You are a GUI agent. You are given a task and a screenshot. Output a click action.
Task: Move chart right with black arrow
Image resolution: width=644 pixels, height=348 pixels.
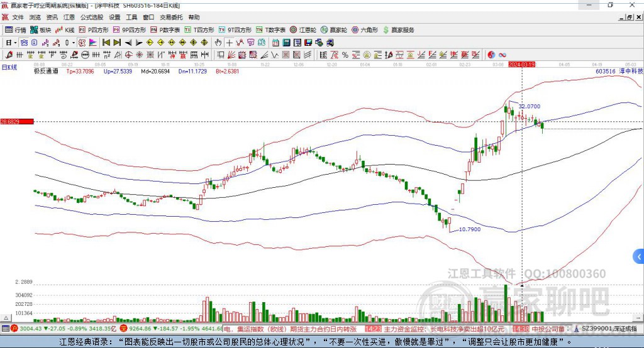point(139,43)
